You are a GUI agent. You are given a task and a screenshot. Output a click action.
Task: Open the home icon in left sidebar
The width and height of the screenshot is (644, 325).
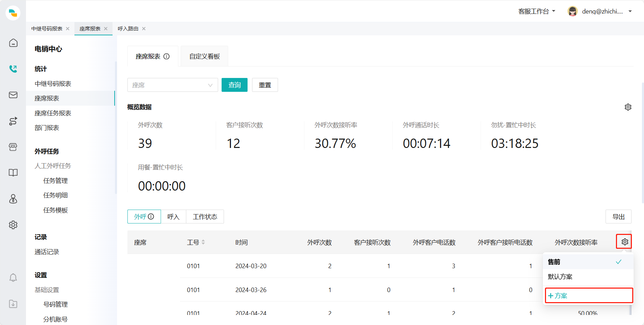point(13,43)
